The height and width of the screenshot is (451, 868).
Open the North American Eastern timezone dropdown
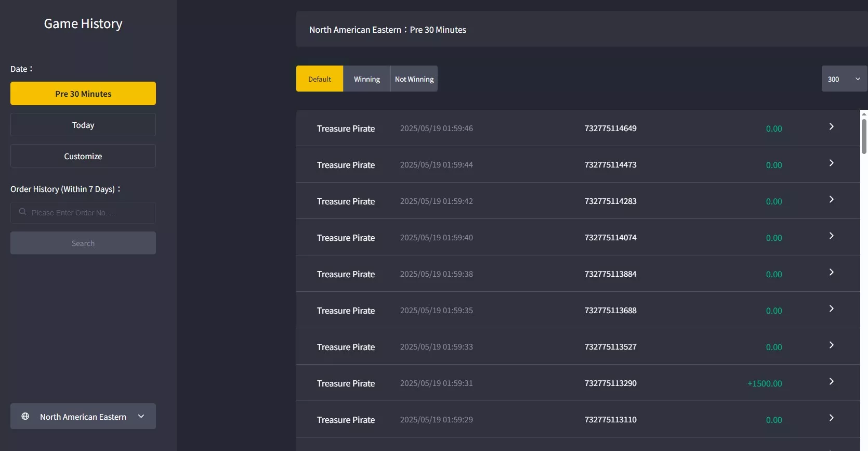[x=83, y=416]
